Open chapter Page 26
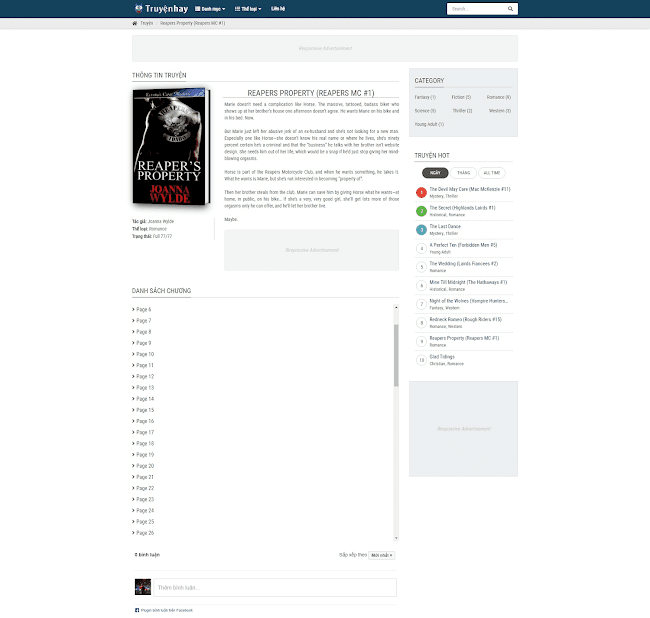 pyautogui.click(x=145, y=533)
